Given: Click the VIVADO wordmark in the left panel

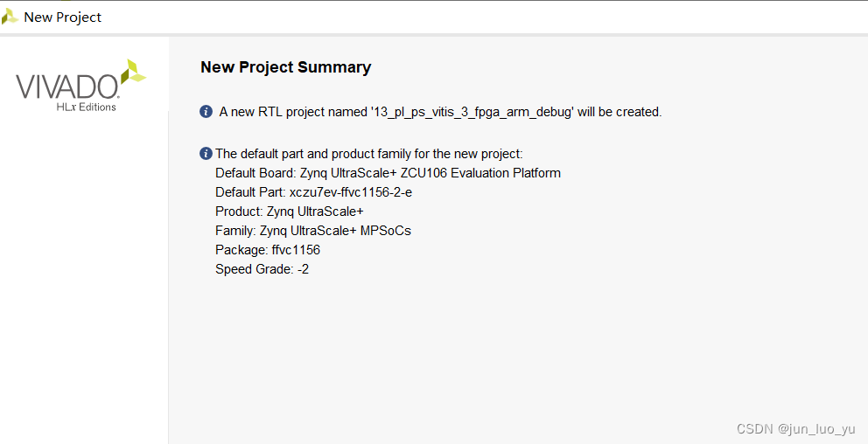Looking at the screenshot, I should point(66,87).
